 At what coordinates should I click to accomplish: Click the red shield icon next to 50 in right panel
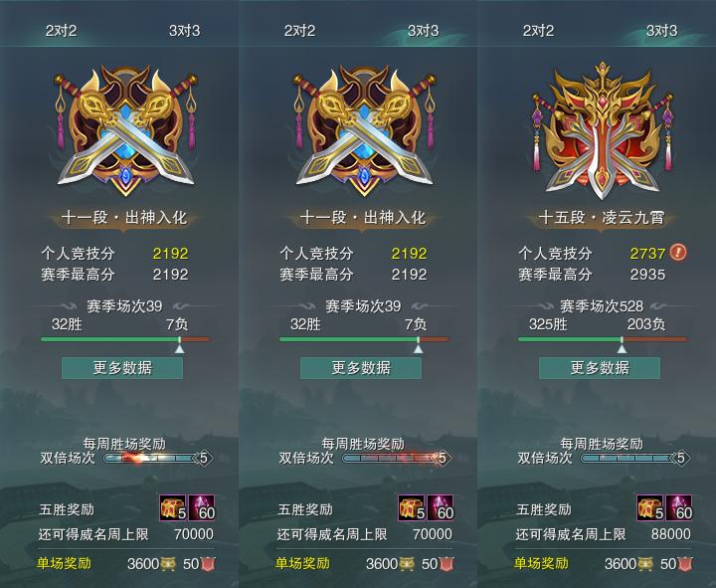coord(685,564)
